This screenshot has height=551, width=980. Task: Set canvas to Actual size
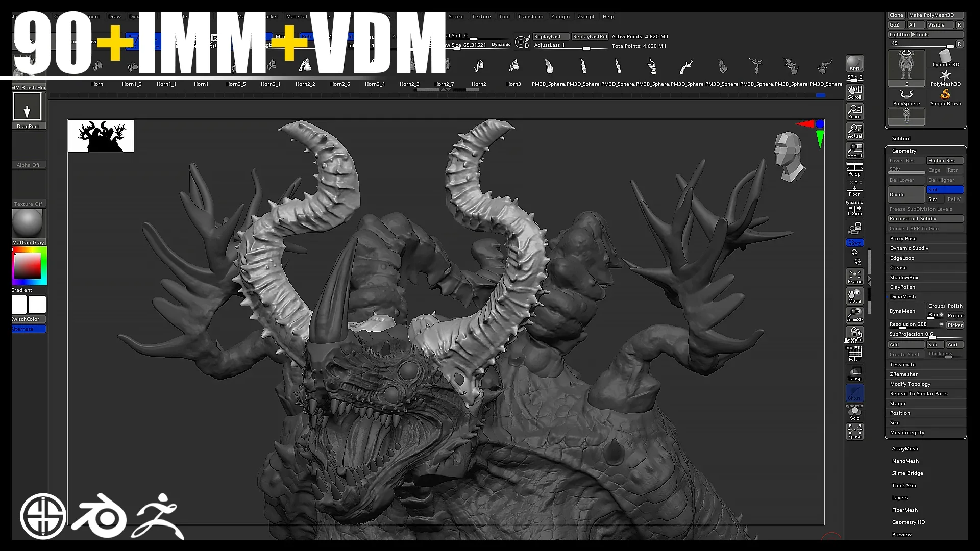(854, 131)
